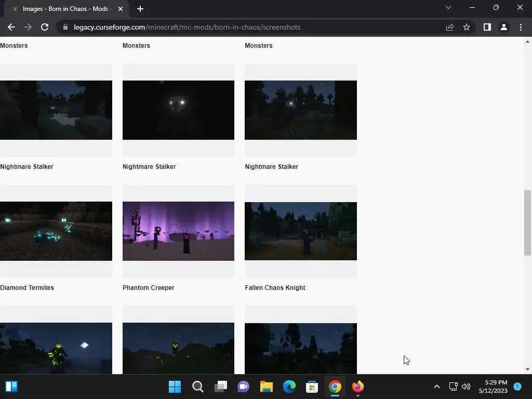The image size is (532, 399).
Task: Go back to the previous page
Action: pos(11,27)
